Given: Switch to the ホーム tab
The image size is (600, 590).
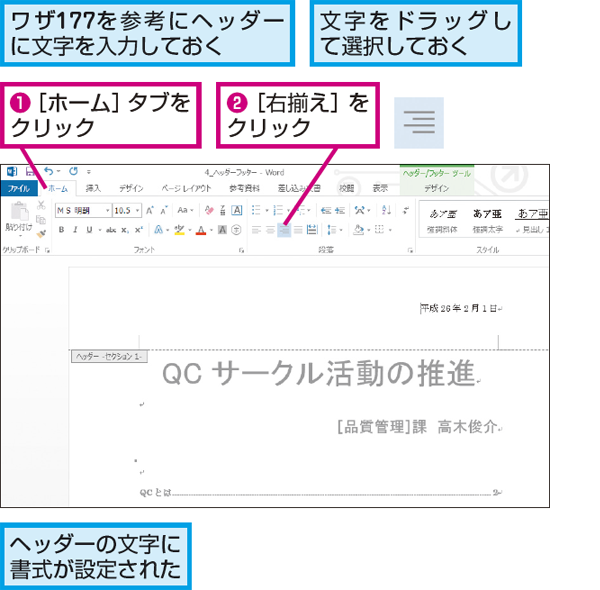Looking at the screenshot, I should [x=58, y=189].
